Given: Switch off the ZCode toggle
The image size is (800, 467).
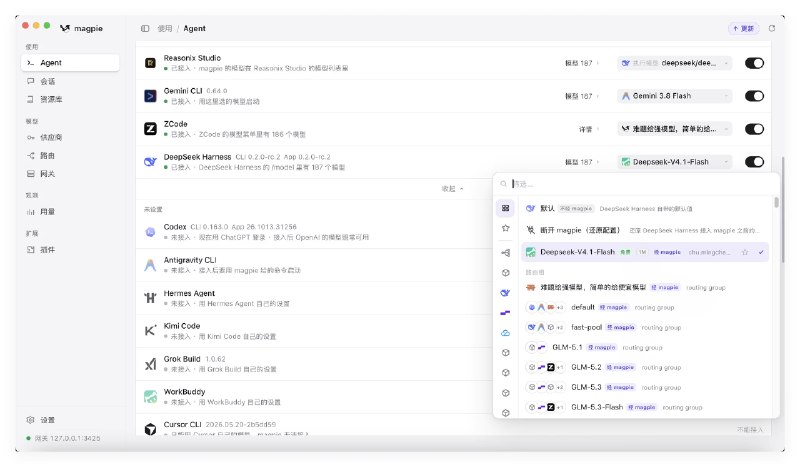Looking at the screenshot, I should point(754,129).
